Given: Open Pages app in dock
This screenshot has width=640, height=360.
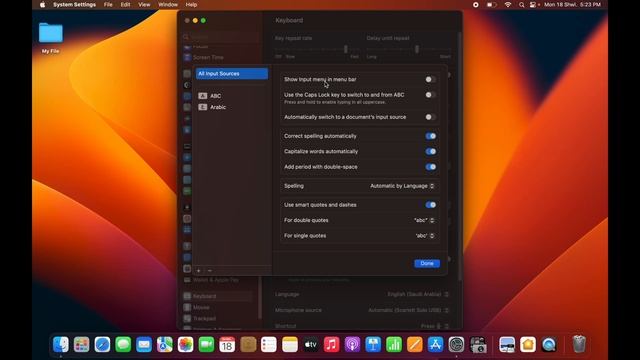Looking at the screenshot, I should click(x=415, y=344).
